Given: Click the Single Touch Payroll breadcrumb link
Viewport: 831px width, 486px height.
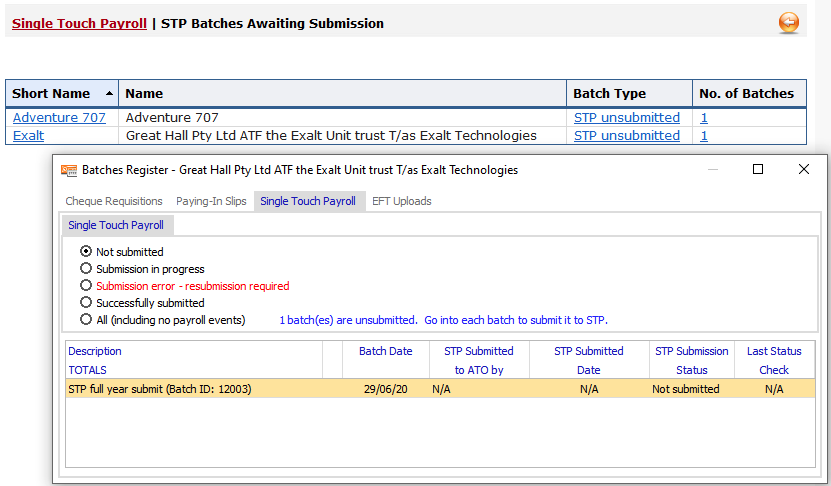Looking at the screenshot, I should 79,23.
